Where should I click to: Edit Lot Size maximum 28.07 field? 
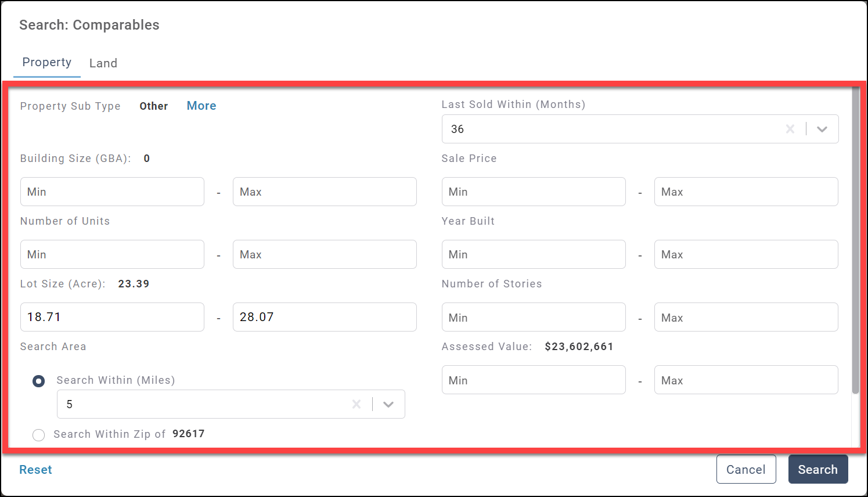[324, 317]
